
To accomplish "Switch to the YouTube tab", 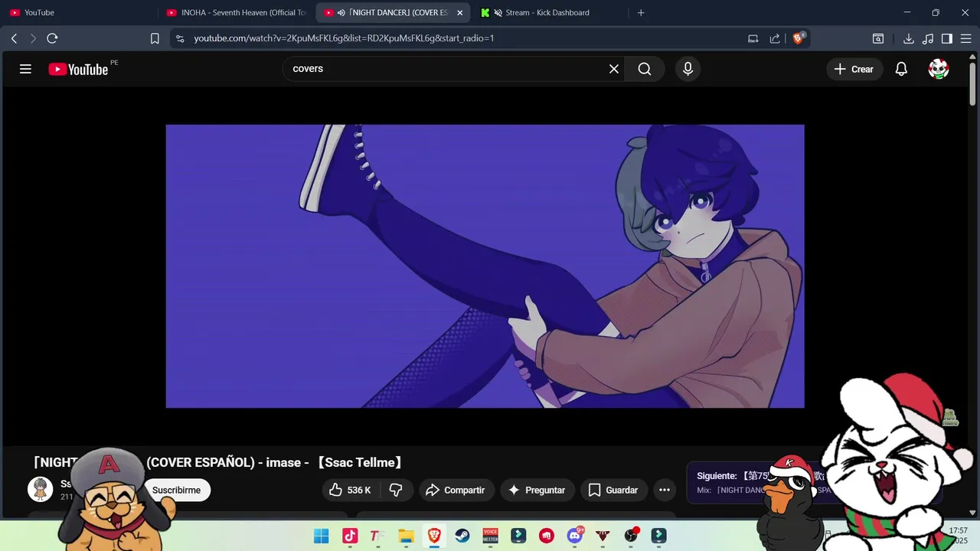I will (80, 12).
